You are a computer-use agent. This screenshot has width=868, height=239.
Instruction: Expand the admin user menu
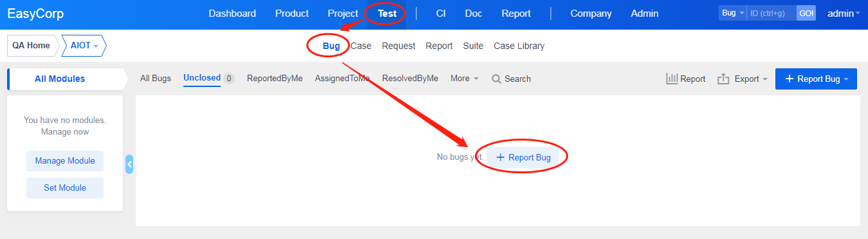point(844,14)
